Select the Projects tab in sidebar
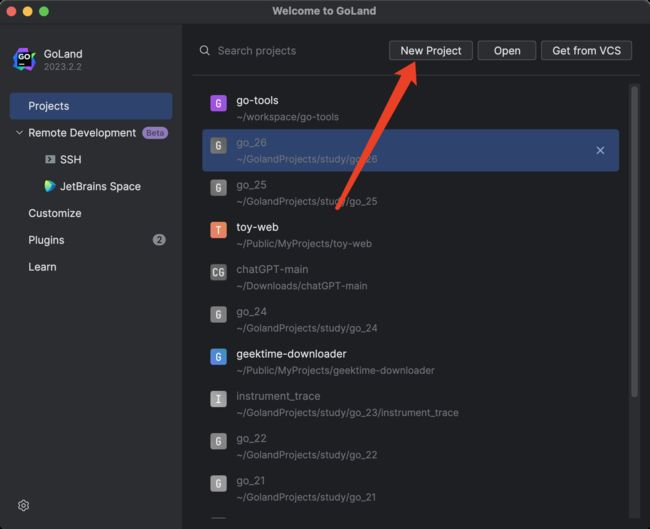The width and height of the screenshot is (650, 529). pyautogui.click(x=91, y=106)
